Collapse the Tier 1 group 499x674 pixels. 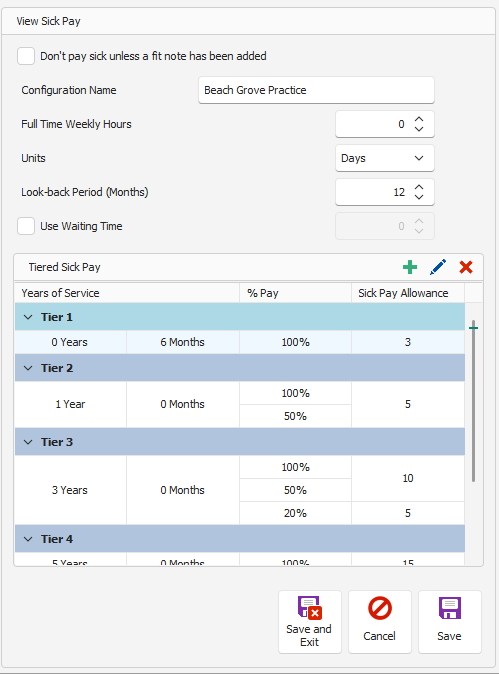[x=28, y=317]
